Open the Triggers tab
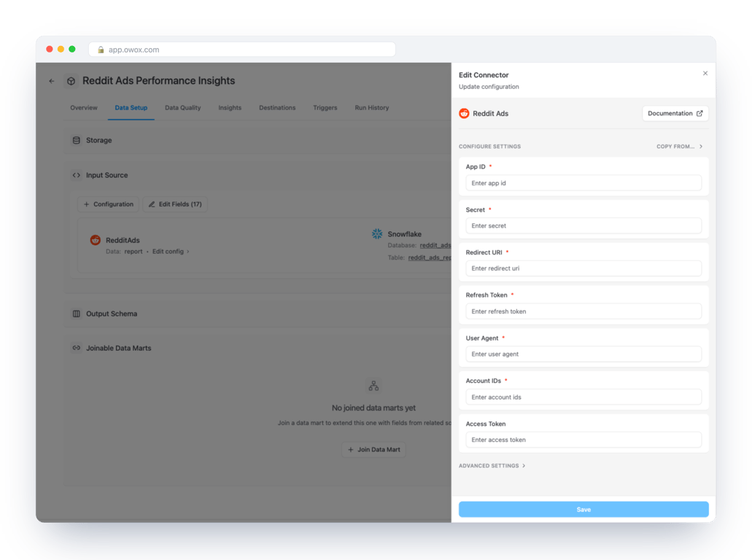The width and height of the screenshot is (752, 560). (325, 108)
